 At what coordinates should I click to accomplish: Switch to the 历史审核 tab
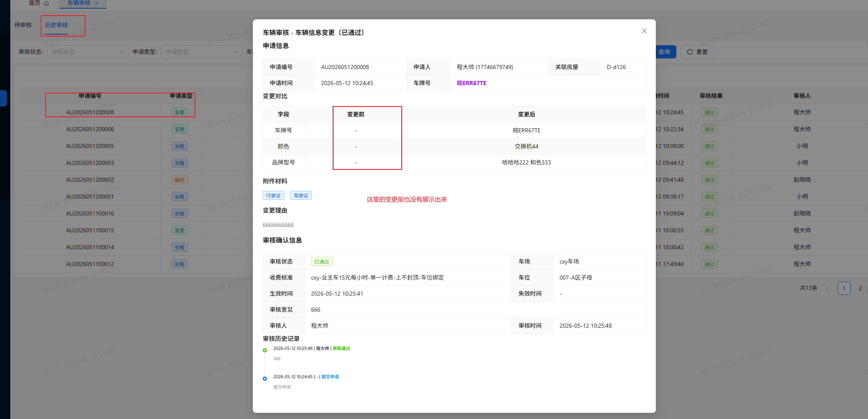point(56,25)
